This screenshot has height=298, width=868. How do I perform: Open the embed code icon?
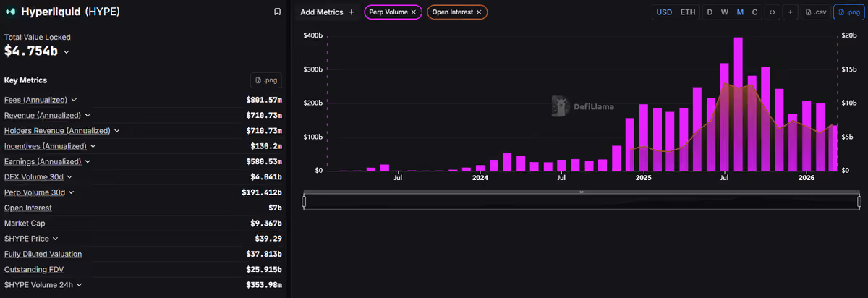click(x=773, y=12)
